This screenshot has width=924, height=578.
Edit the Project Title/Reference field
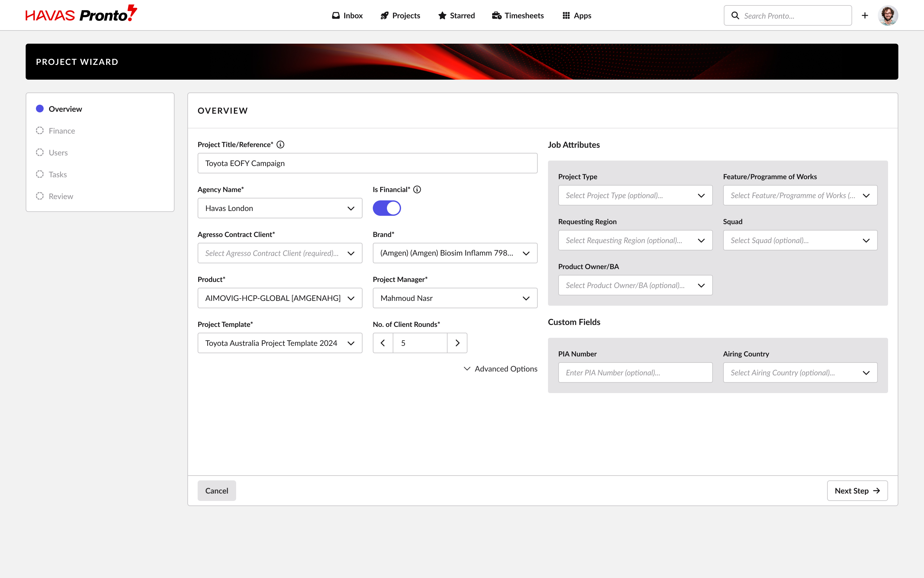(367, 163)
